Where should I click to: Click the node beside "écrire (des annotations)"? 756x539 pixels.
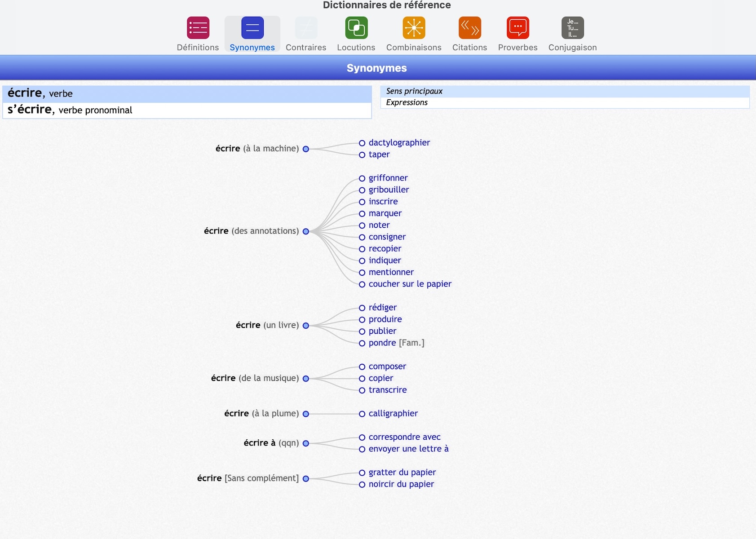coord(306,231)
